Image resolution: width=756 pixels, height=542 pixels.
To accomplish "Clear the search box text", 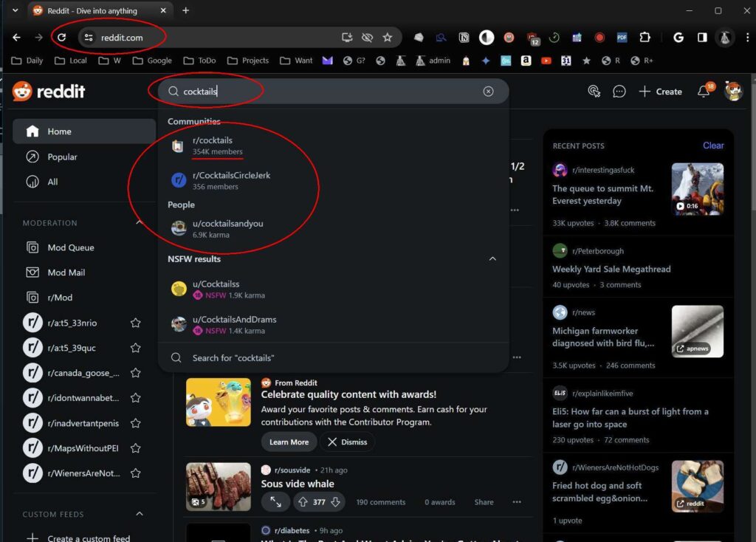I will pos(488,92).
